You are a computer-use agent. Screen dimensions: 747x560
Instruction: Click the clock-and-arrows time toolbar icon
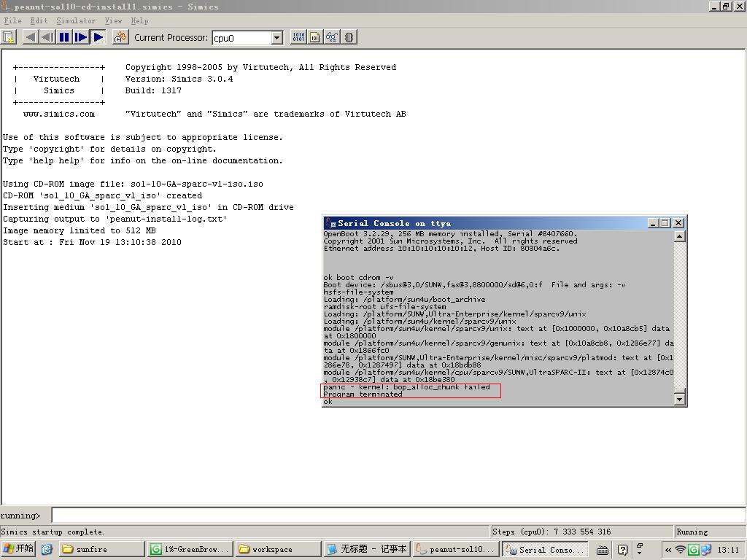(x=120, y=37)
